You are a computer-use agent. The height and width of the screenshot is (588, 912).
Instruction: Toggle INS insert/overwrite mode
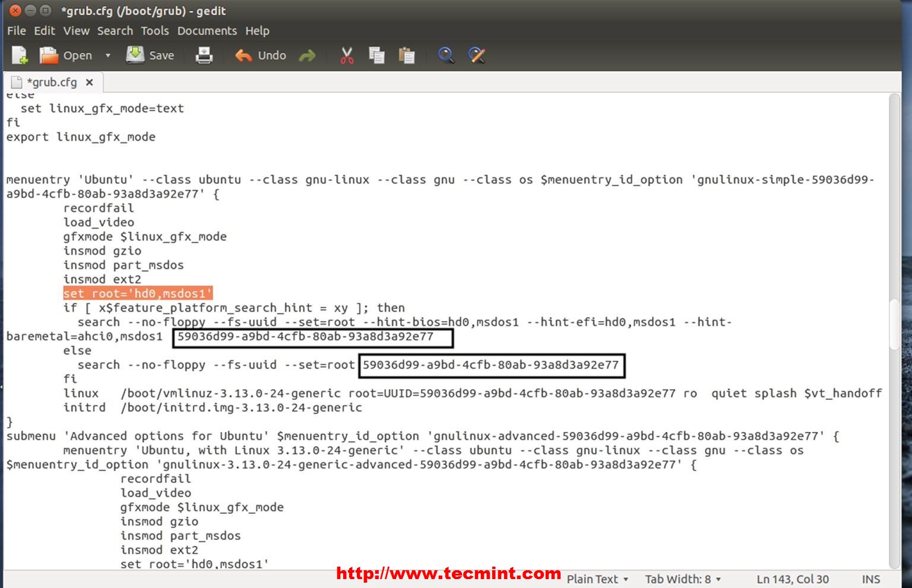(x=870, y=579)
